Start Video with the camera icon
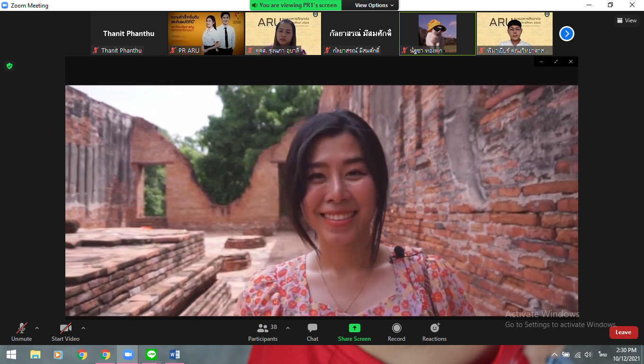The width and height of the screenshot is (644, 364). 65,332
